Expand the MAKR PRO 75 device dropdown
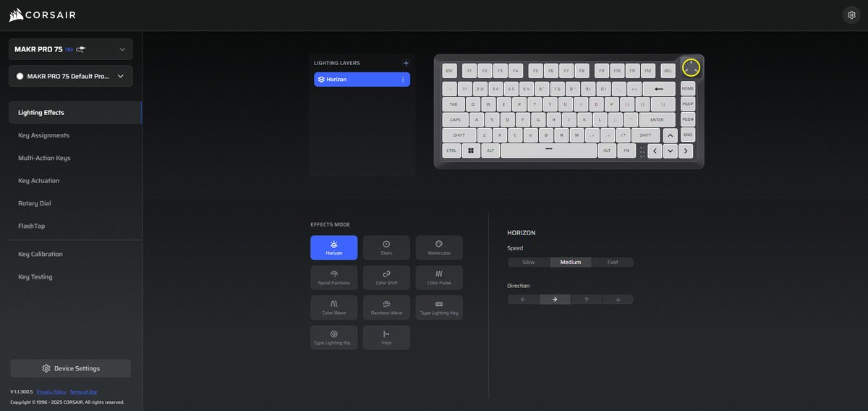This screenshot has width=868, height=411. (71, 49)
